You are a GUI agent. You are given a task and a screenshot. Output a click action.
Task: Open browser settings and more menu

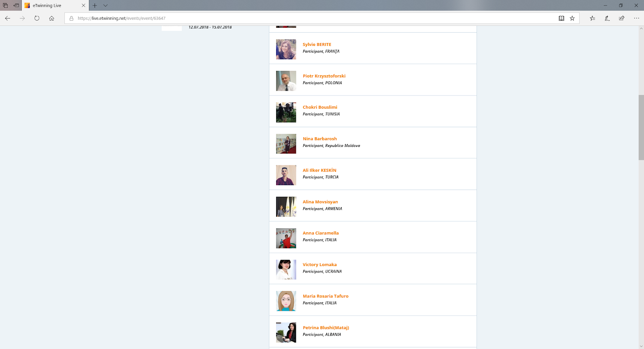pyautogui.click(x=636, y=18)
